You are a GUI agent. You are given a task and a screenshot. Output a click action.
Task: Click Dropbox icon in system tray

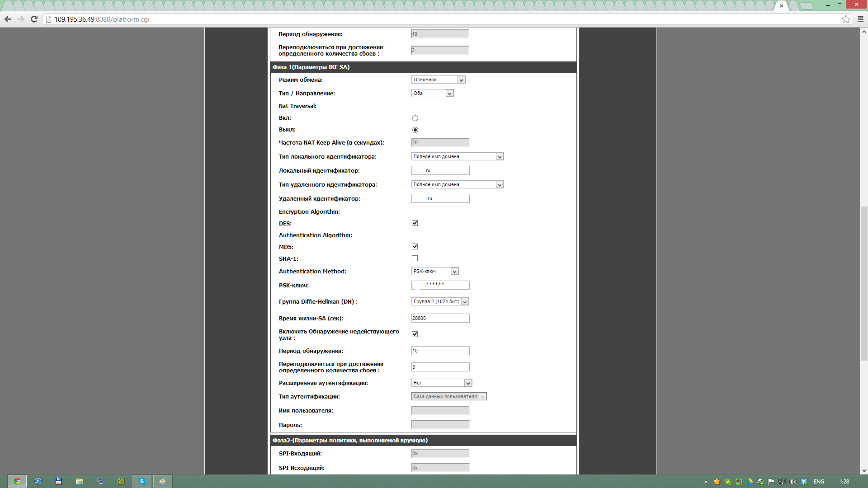coord(804,482)
